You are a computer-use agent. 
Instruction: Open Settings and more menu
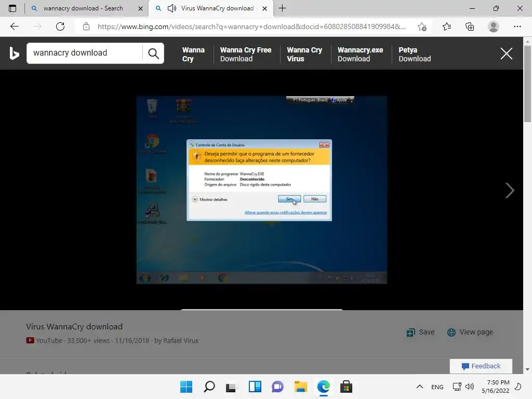click(x=517, y=26)
